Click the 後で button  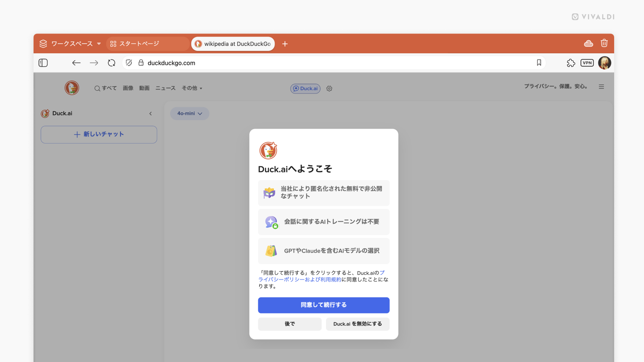tap(290, 324)
